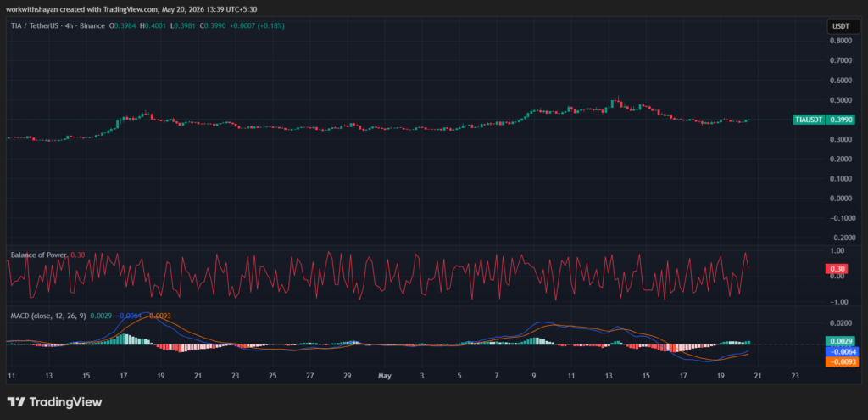Click the 0.0200 MACD axis label
The image size is (868, 420).
tap(840, 322)
